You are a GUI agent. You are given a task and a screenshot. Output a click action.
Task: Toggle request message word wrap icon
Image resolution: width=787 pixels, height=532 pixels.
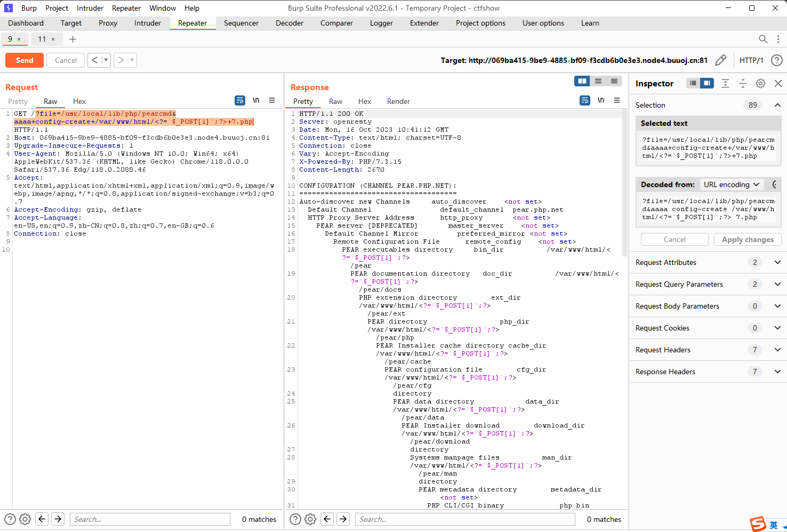pyautogui.click(x=240, y=100)
